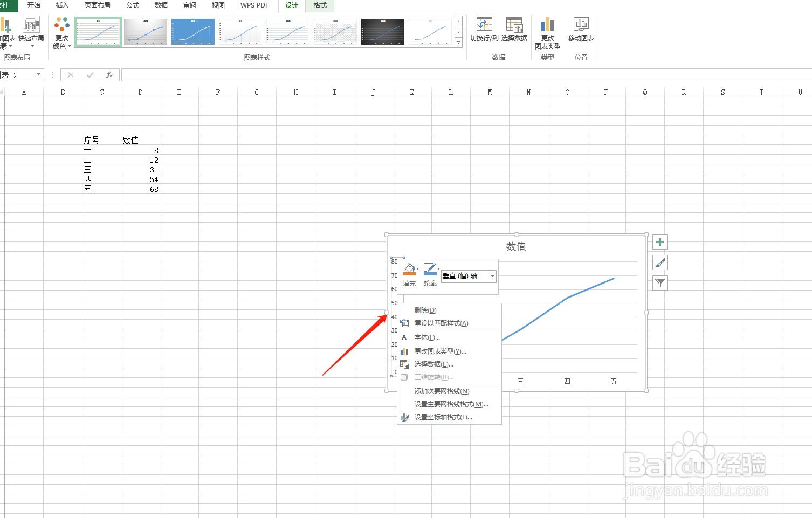The width and height of the screenshot is (812, 518).
Task: Switch to the 开始 ribbon tab
Action: tap(34, 5)
